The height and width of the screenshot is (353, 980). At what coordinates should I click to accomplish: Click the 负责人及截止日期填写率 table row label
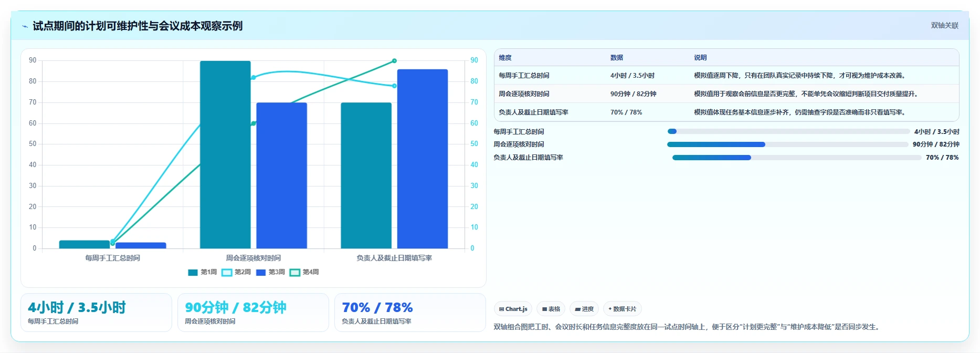(533, 112)
